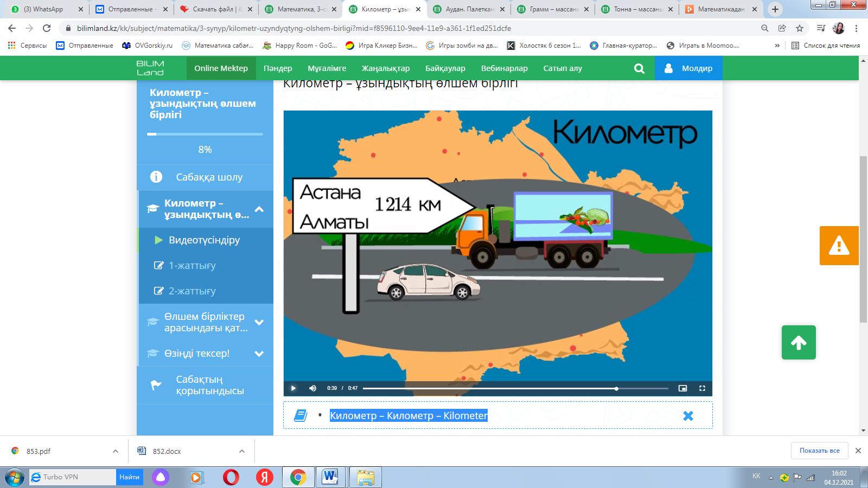Seek on the video progress bar

[x=515, y=388]
